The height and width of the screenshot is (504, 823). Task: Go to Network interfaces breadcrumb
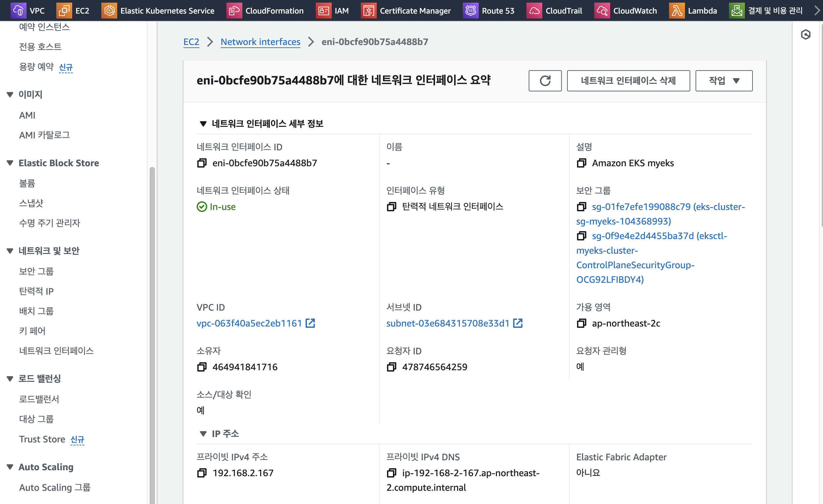pos(260,42)
